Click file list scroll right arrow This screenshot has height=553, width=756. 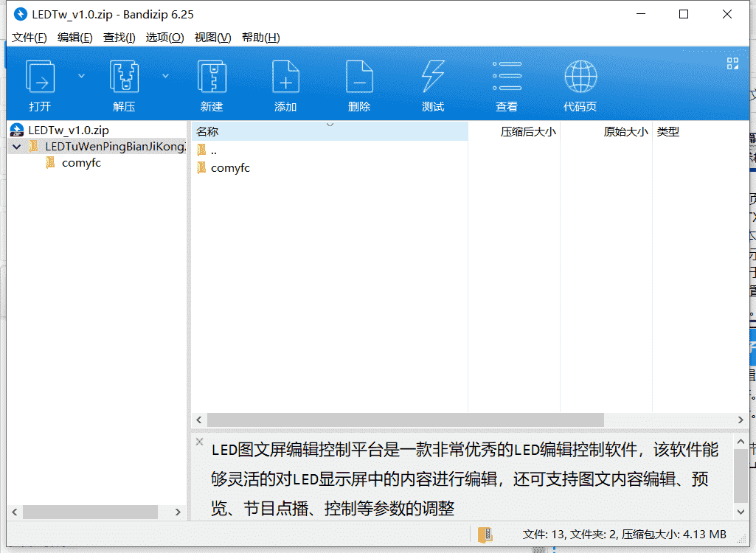tap(741, 420)
